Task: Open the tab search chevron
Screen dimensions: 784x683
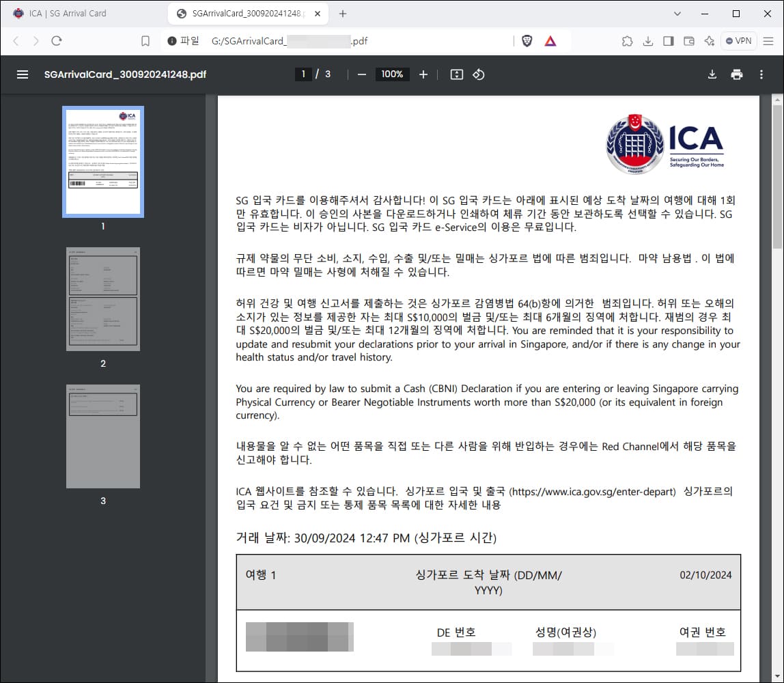Action: 677,13
